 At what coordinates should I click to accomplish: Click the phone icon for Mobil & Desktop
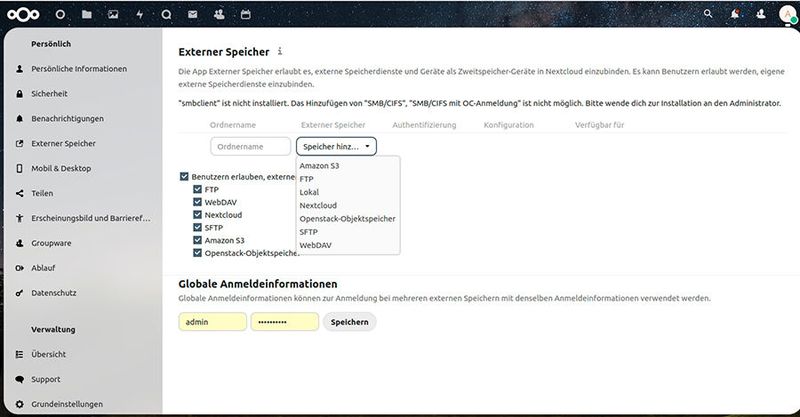[19, 168]
